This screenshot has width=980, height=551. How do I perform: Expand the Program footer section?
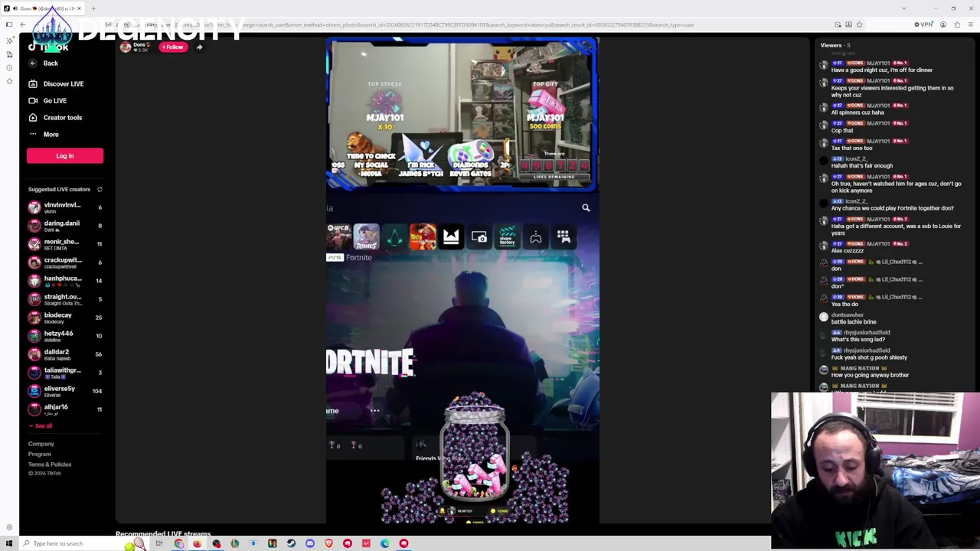[x=40, y=455]
